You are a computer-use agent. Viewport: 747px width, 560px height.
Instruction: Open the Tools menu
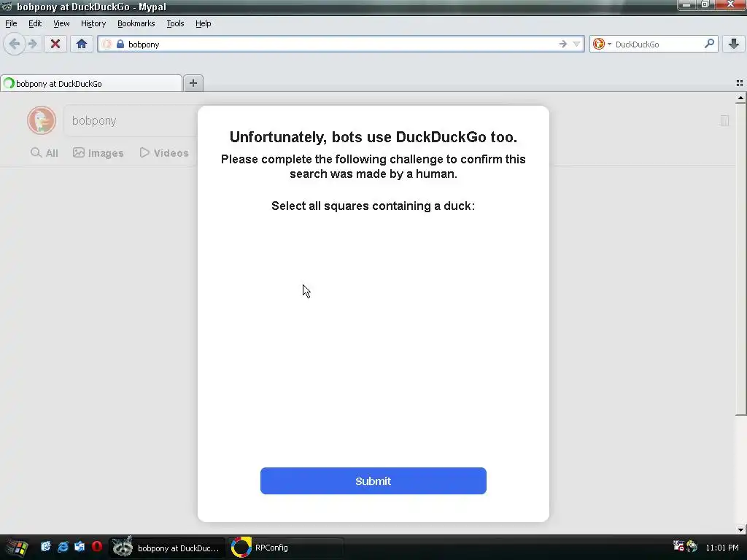click(x=175, y=23)
